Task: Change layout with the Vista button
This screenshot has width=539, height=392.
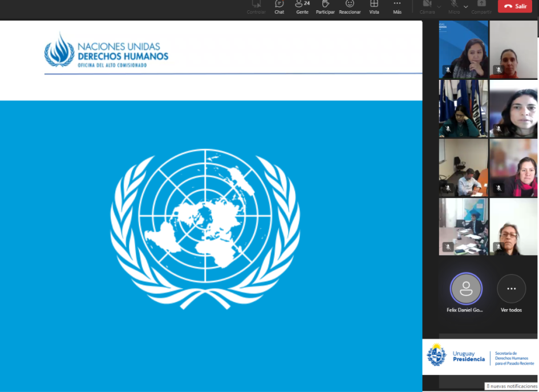Action: tap(374, 7)
